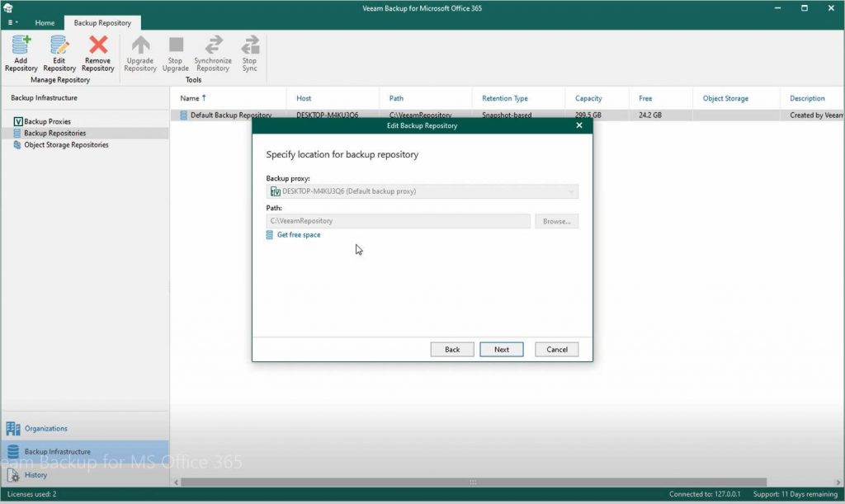Click the Support days remaining status

(795, 494)
